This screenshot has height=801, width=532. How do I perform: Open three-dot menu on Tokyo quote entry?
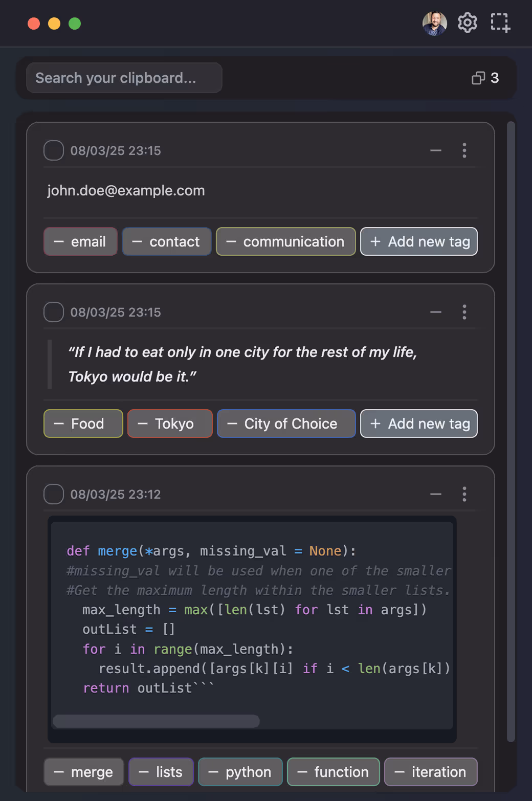click(x=464, y=312)
